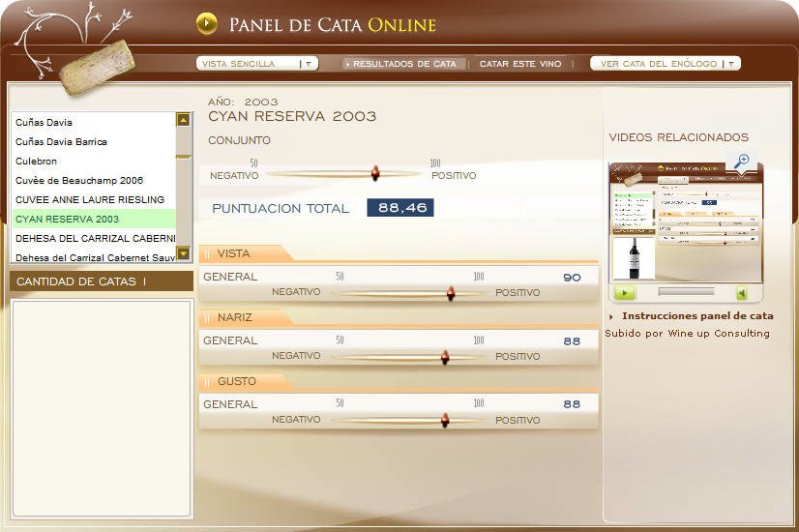Open Instrucciones panel de cata link

coord(697,316)
